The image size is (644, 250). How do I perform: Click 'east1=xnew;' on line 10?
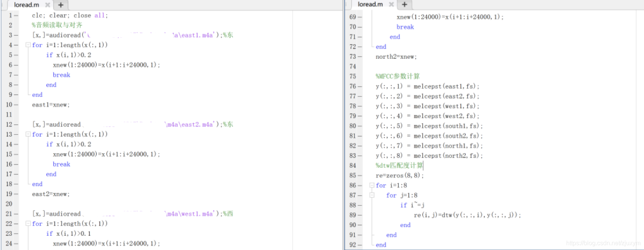51,104
